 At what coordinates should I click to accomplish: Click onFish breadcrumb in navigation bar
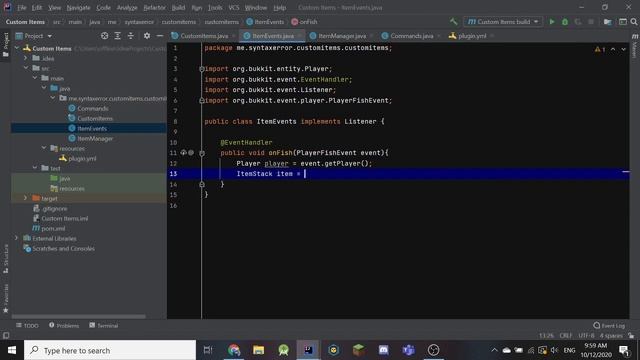click(304, 22)
